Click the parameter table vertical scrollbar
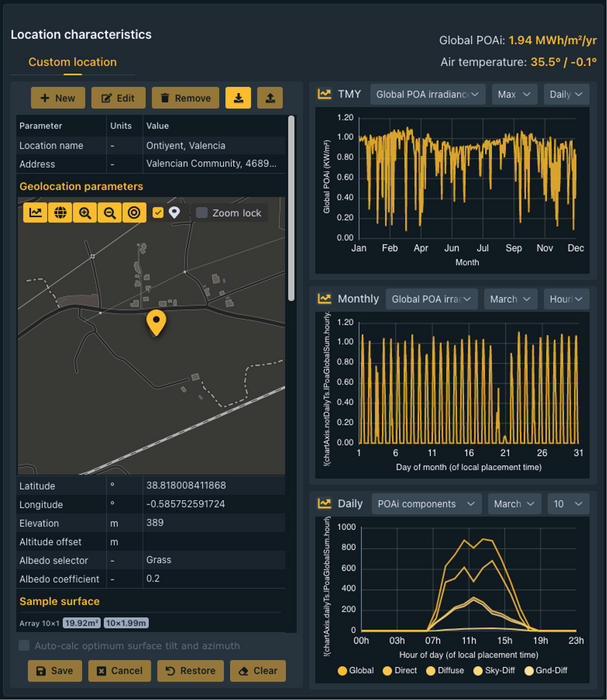 pos(291,200)
